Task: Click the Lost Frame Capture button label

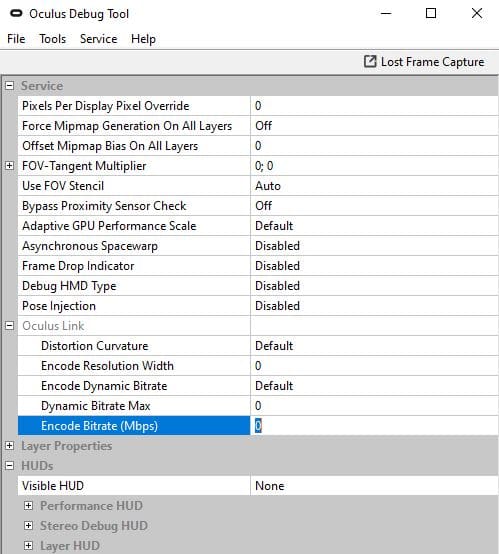Action: [x=433, y=62]
